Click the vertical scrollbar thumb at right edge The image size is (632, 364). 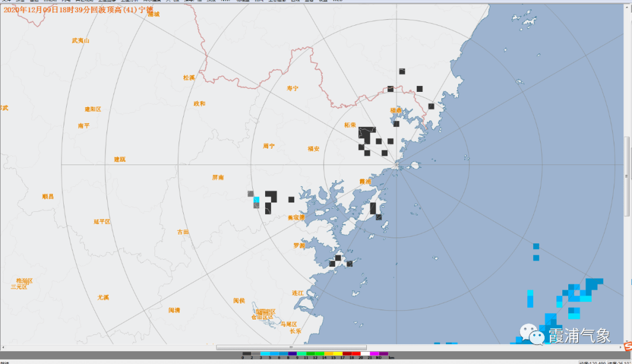click(x=627, y=158)
